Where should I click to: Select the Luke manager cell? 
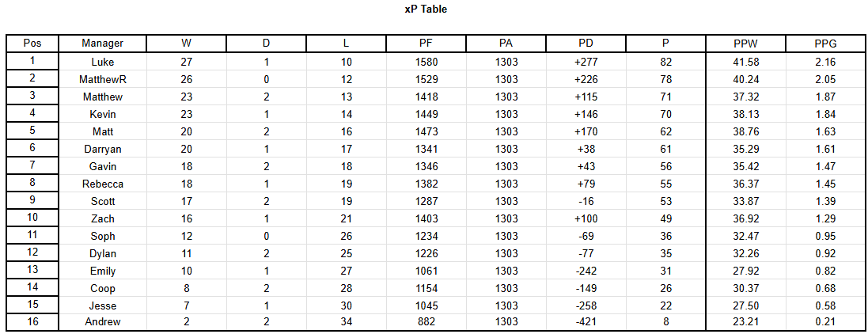pyautogui.click(x=102, y=62)
